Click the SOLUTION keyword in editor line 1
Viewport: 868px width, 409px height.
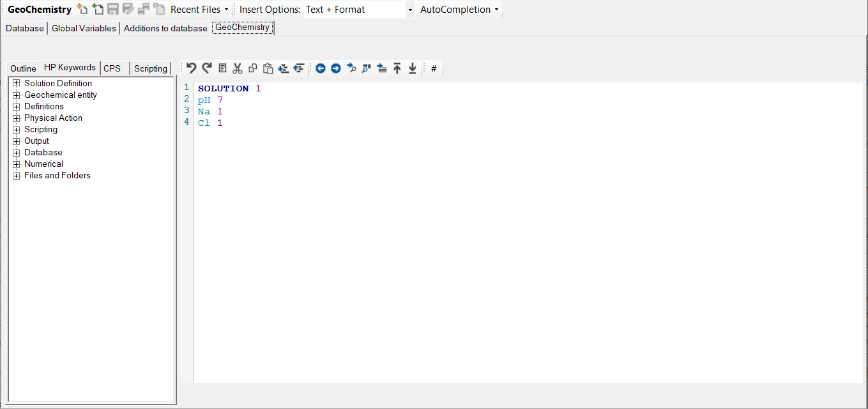[223, 89]
